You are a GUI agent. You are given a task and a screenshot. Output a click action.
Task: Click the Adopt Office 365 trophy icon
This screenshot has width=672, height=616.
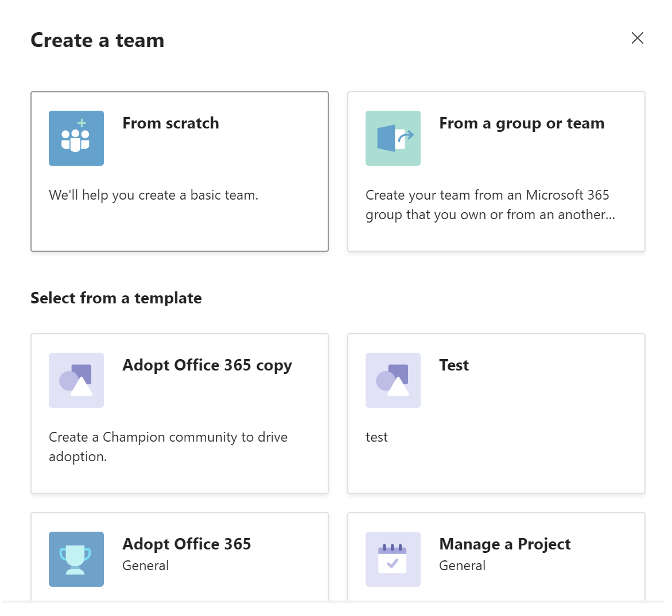tap(76, 559)
